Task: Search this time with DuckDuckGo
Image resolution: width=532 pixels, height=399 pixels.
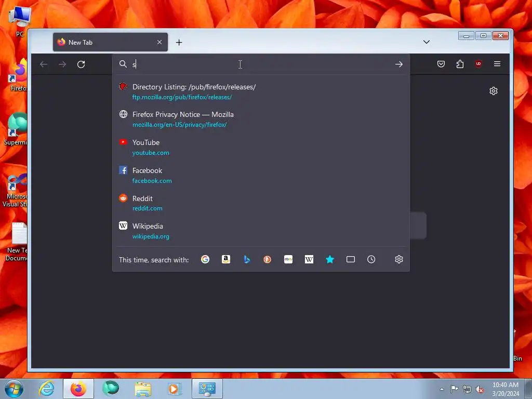Action: pyautogui.click(x=268, y=260)
